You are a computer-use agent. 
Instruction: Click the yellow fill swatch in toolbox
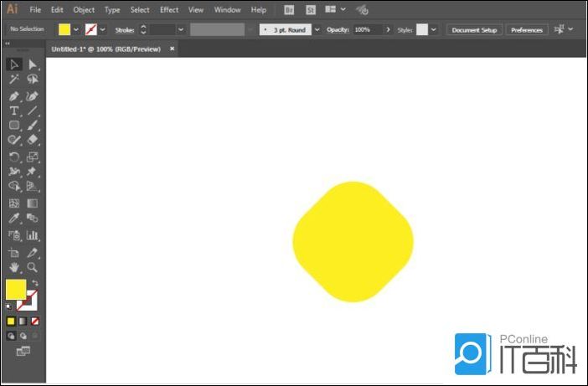pyautogui.click(x=16, y=290)
